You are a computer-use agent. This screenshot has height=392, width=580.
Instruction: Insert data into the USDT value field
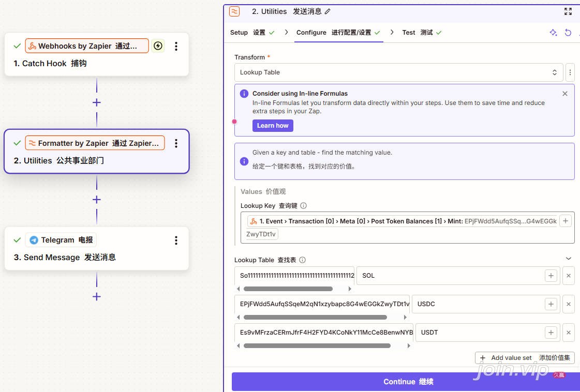pyautogui.click(x=551, y=333)
